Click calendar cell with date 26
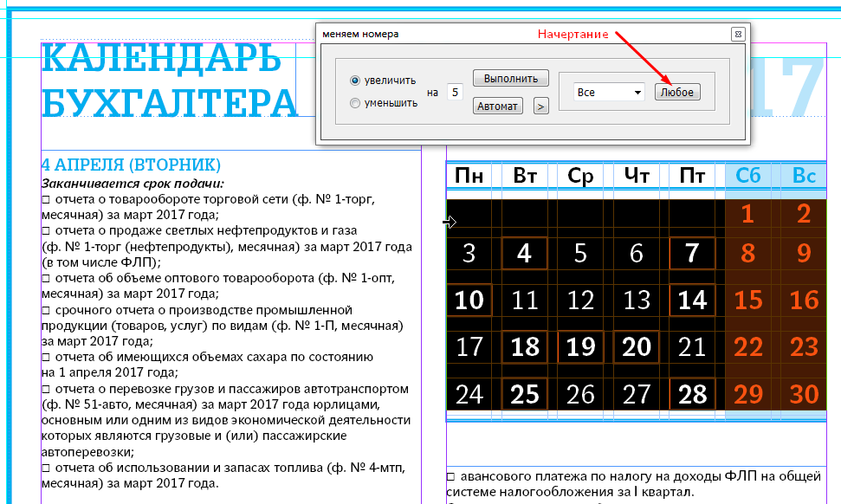The height and width of the screenshot is (504, 841). (580, 394)
